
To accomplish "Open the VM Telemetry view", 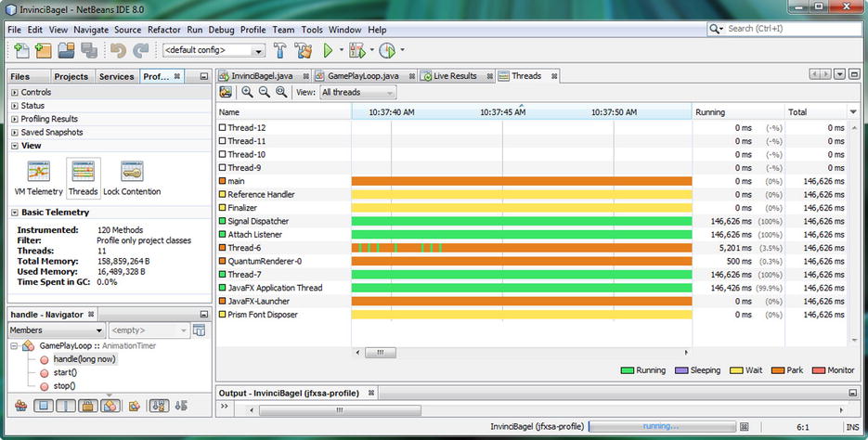I will pyautogui.click(x=39, y=177).
